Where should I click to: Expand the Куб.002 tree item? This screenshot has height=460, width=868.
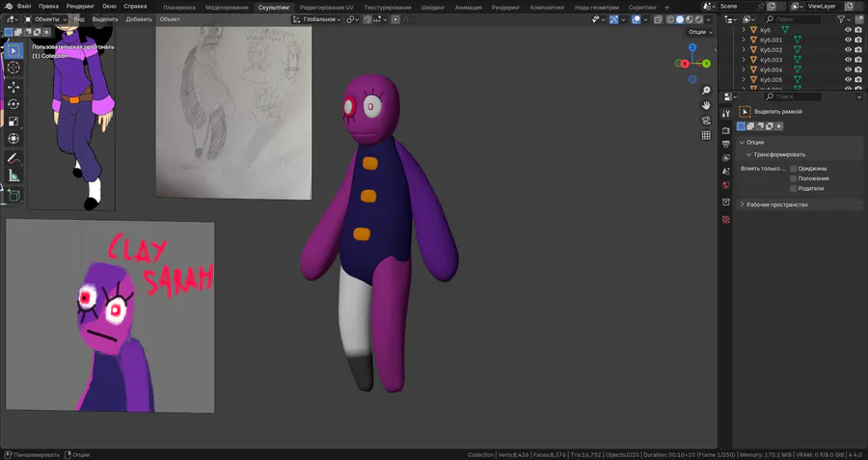[x=744, y=50]
